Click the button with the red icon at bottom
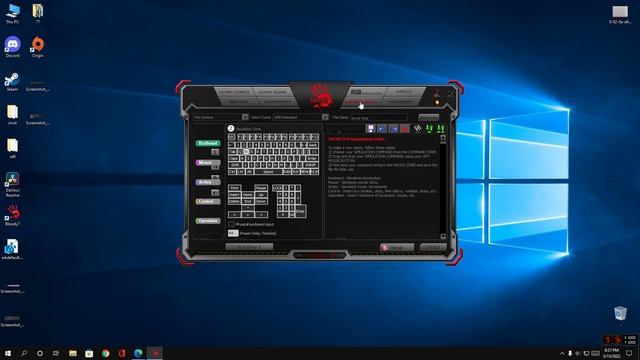640x360 pixels. (x=397, y=247)
